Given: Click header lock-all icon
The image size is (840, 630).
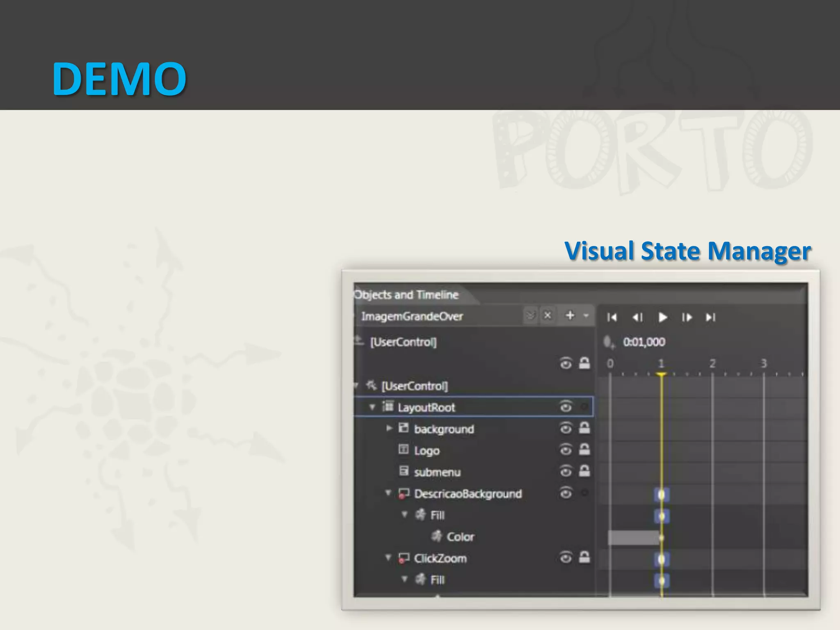Looking at the screenshot, I should point(584,363).
